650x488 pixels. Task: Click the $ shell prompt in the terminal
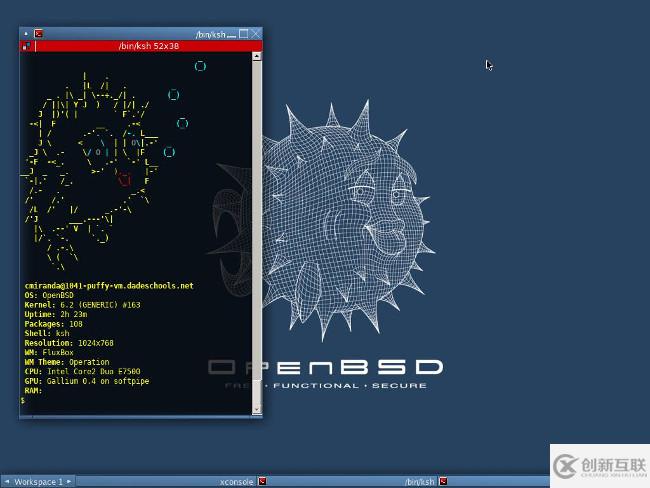point(22,400)
